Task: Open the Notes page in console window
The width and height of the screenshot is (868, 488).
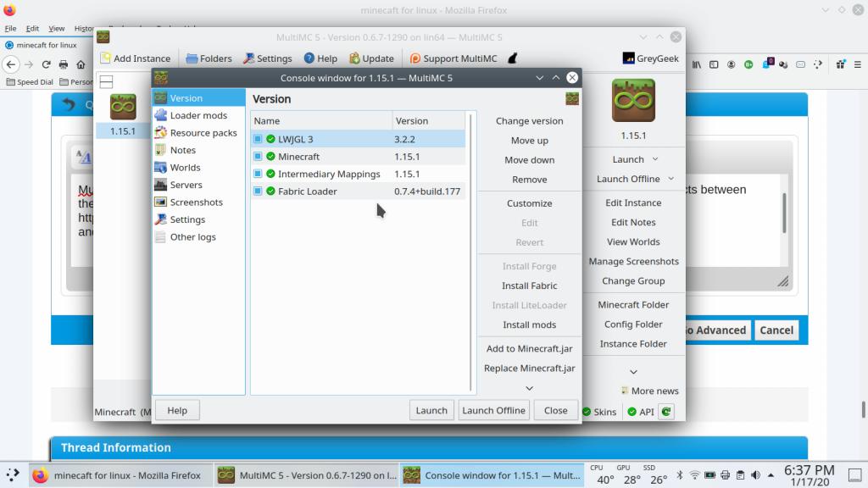Action: coord(198,150)
